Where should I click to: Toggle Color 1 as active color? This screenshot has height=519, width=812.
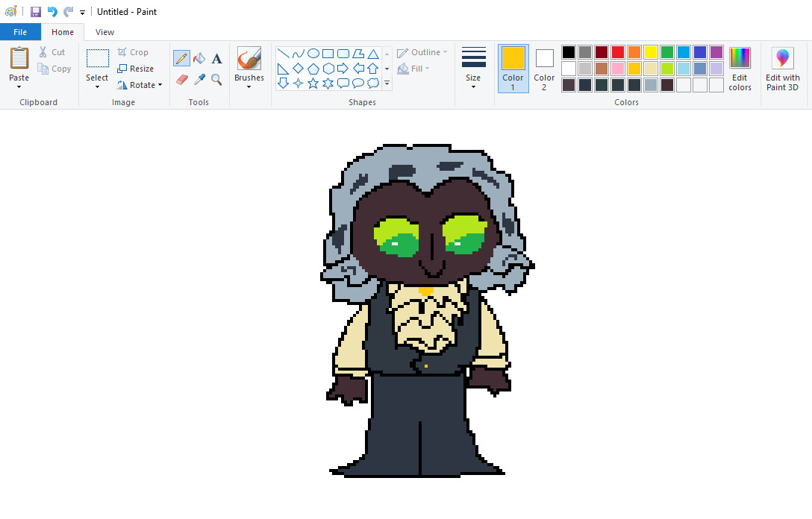(513, 68)
